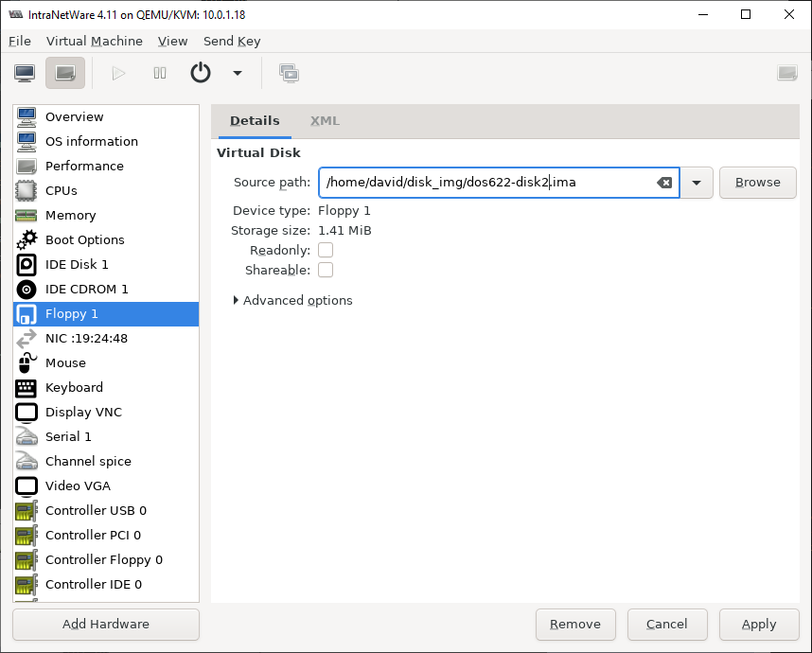
Task: Show virtual hardware details view
Action: click(65, 73)
